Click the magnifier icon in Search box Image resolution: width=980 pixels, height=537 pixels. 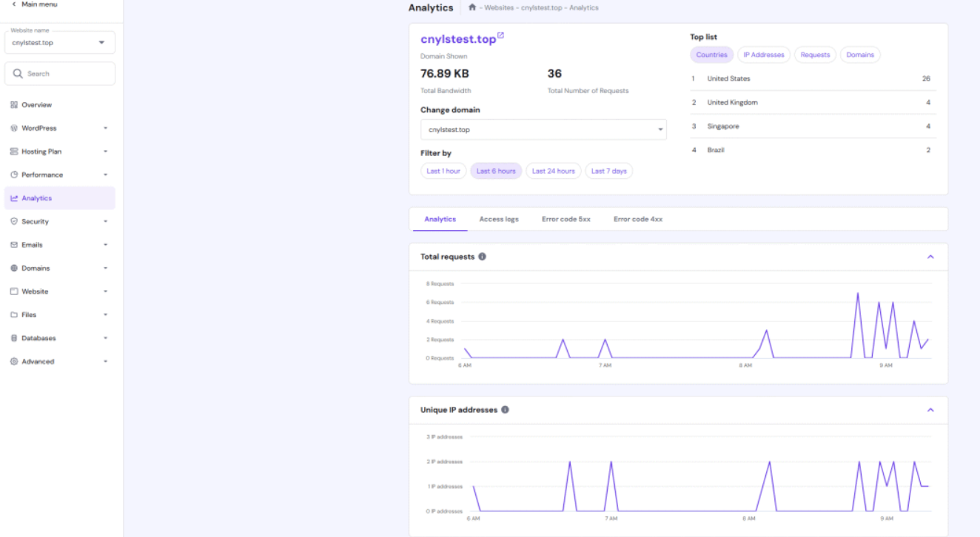tap(18, 74)
